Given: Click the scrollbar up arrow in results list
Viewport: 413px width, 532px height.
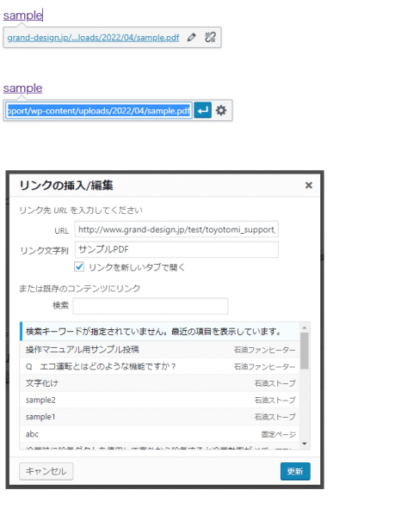Looking at the screenshot, I should pyautogui.click(x=305, y=327).
